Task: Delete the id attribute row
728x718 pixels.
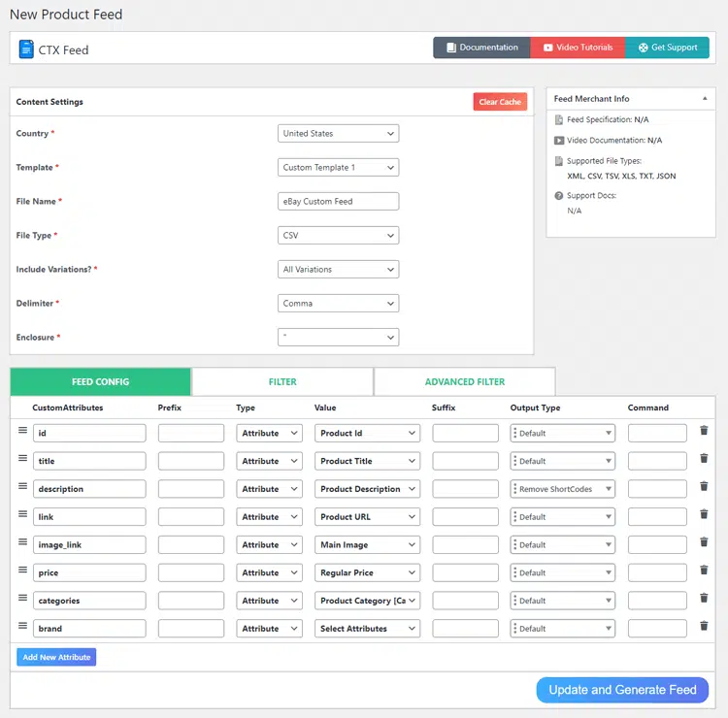Action: [x=704, y=431]
